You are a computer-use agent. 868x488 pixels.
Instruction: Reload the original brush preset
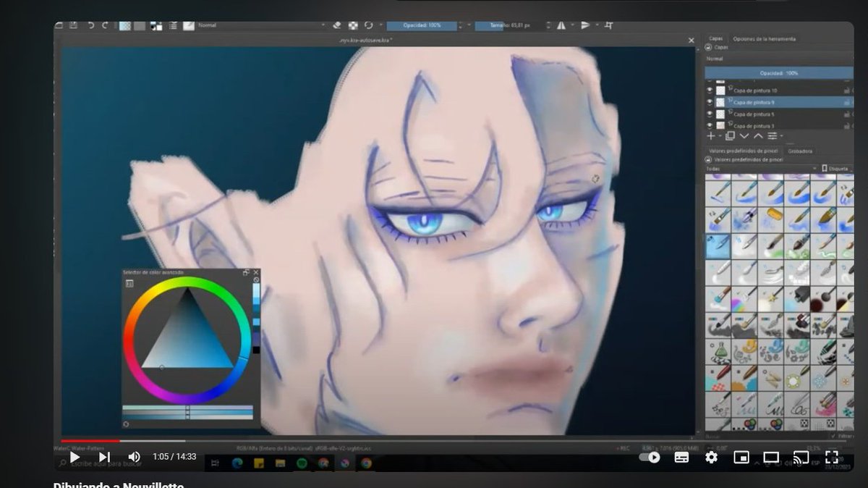pos(369,25)
